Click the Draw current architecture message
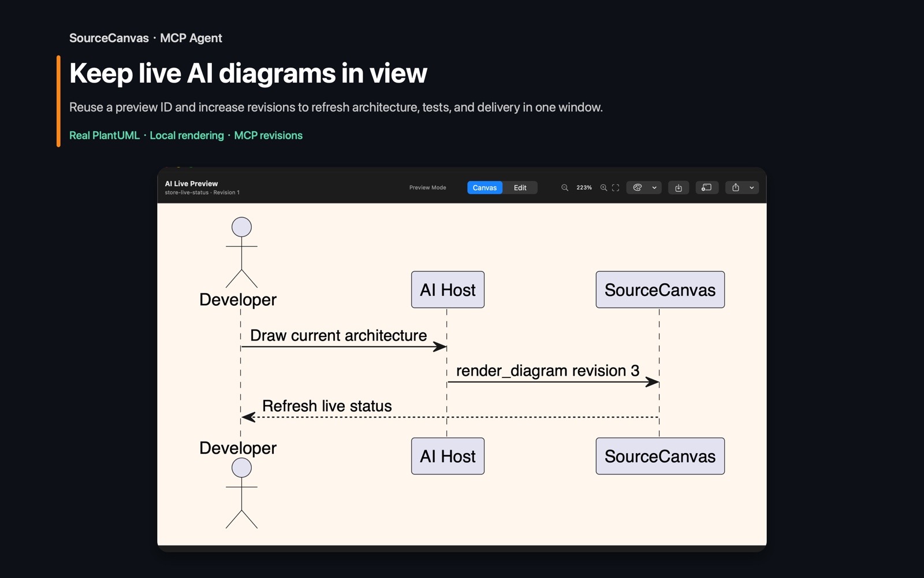 point(338,336)
